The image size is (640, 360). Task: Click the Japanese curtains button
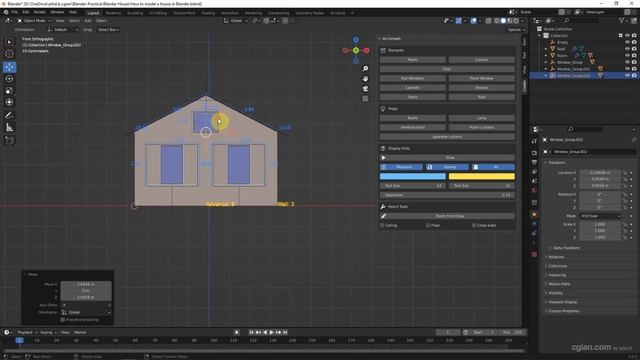pos(447,137)
